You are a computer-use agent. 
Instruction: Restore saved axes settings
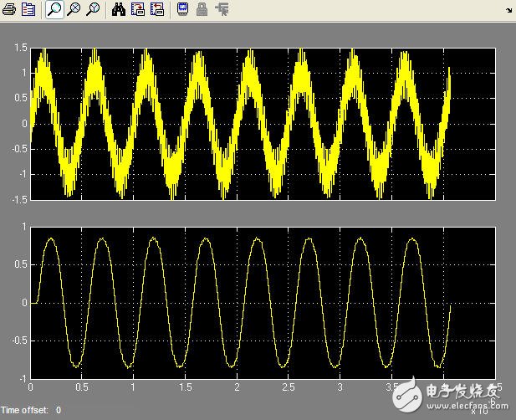pos(157,10)
